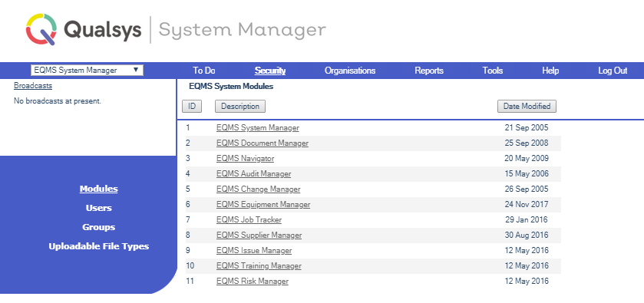The width and height of the screenshot is (644, 303).
Task: Click the No broadcasts at present text
Action: (58, 101)
